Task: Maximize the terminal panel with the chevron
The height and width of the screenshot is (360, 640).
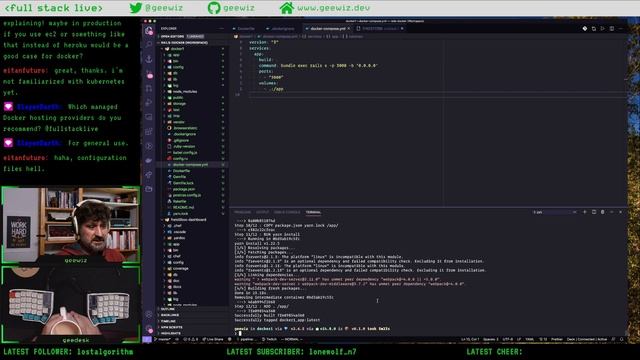Action: click(x=611, y=212)
